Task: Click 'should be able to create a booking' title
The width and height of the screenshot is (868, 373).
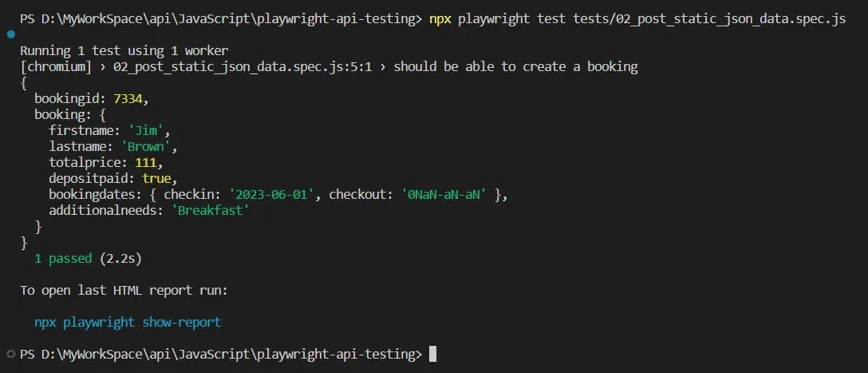Action: click(x=515, y=67)
